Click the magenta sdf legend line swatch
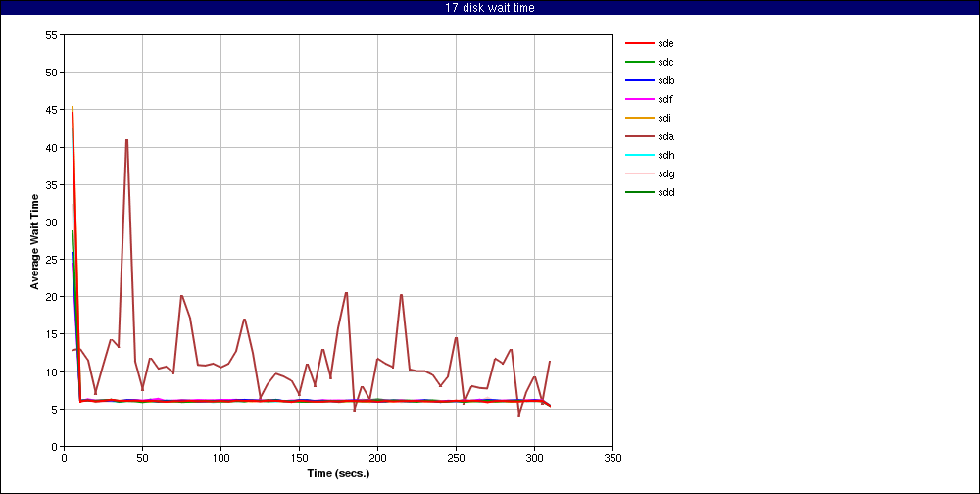The image size is (980, 494). point(640,99)
